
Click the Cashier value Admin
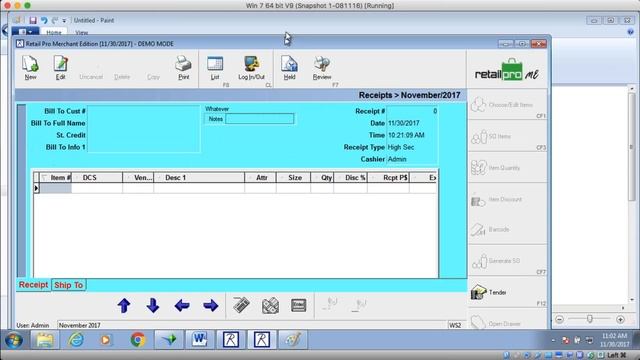(397, 159)
